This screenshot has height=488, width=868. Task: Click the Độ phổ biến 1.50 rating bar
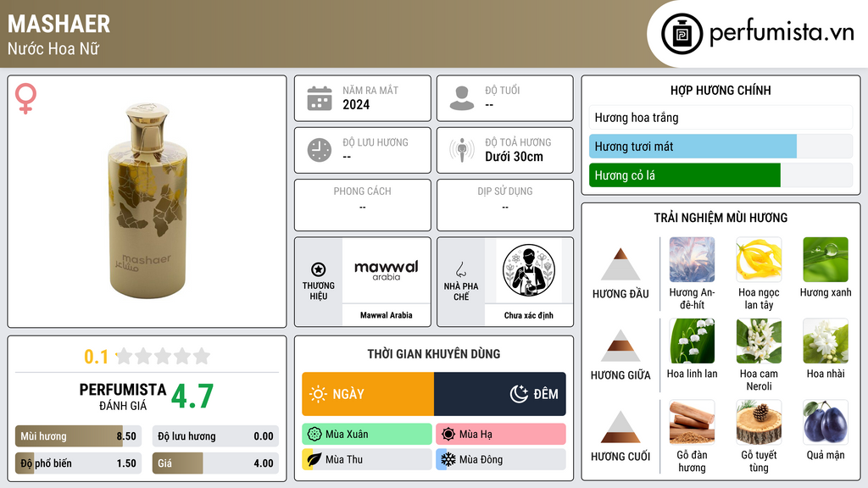(78, 463)
